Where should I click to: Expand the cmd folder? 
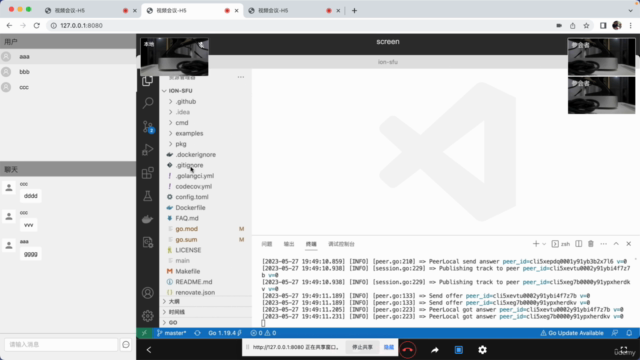click(x=178, y=122)
